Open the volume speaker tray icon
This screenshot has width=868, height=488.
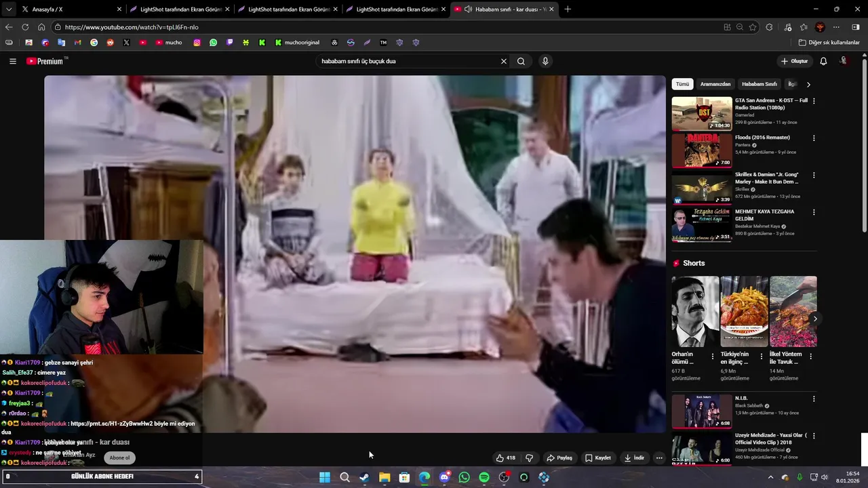[824, 478]
